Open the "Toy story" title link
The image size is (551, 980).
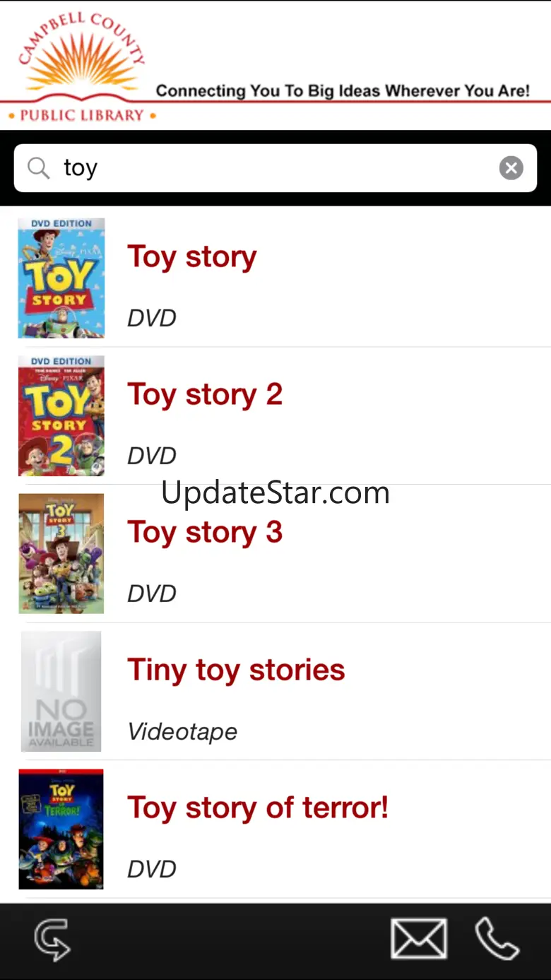click(x=191, y=256)
